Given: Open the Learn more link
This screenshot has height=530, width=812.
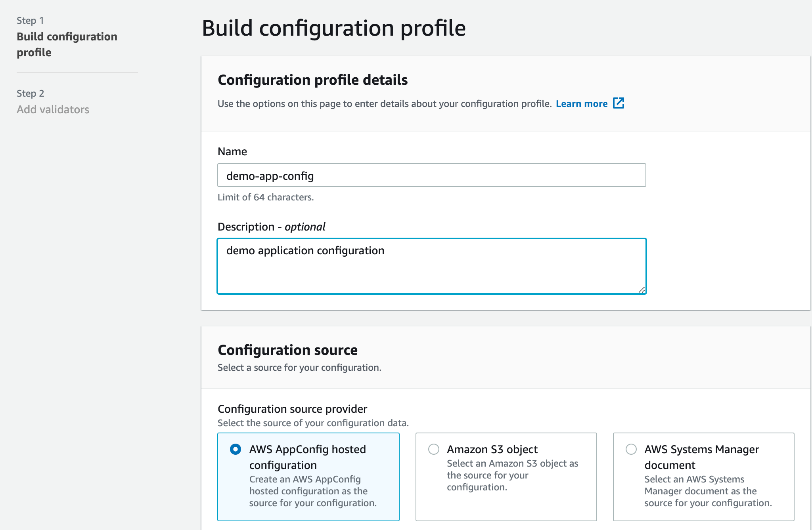Looking at the screenshot, I should click(x=581, y=104).
